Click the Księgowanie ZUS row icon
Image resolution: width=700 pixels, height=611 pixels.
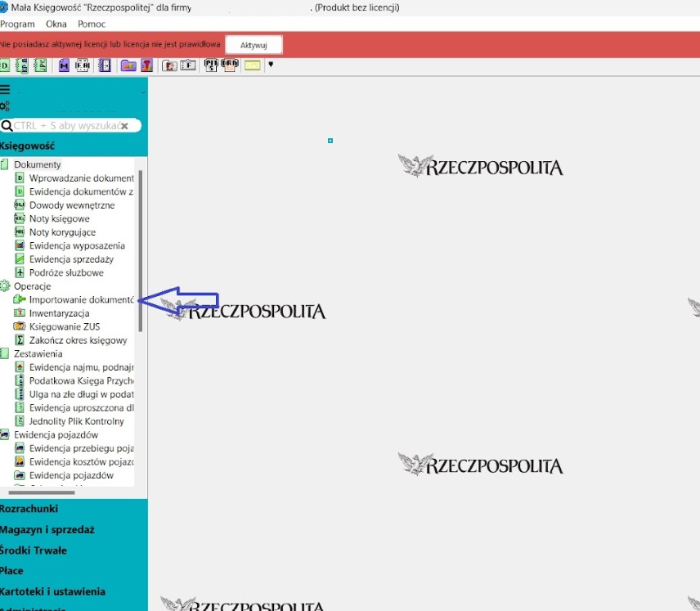pyautogui.click(x=19, y=326)
